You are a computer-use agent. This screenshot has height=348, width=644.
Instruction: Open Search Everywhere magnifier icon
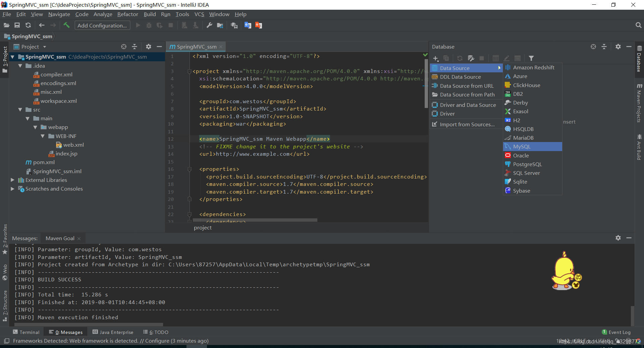[638, 25]
